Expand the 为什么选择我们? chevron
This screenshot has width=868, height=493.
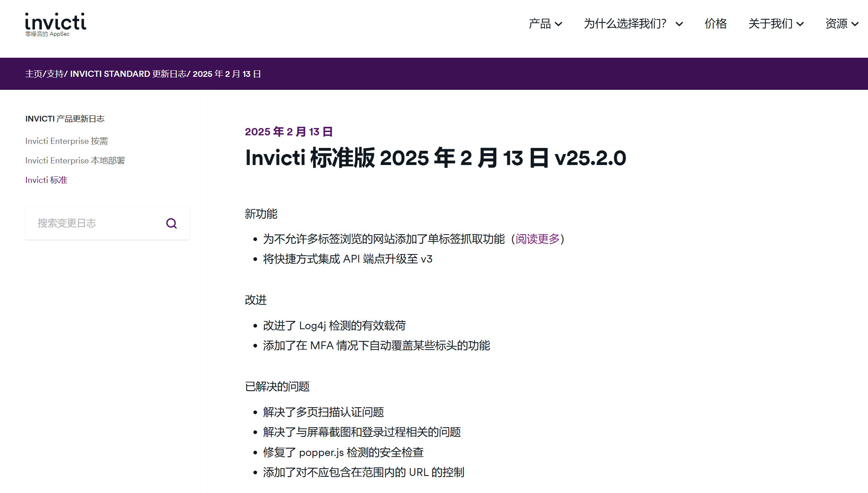click(679, 24)
